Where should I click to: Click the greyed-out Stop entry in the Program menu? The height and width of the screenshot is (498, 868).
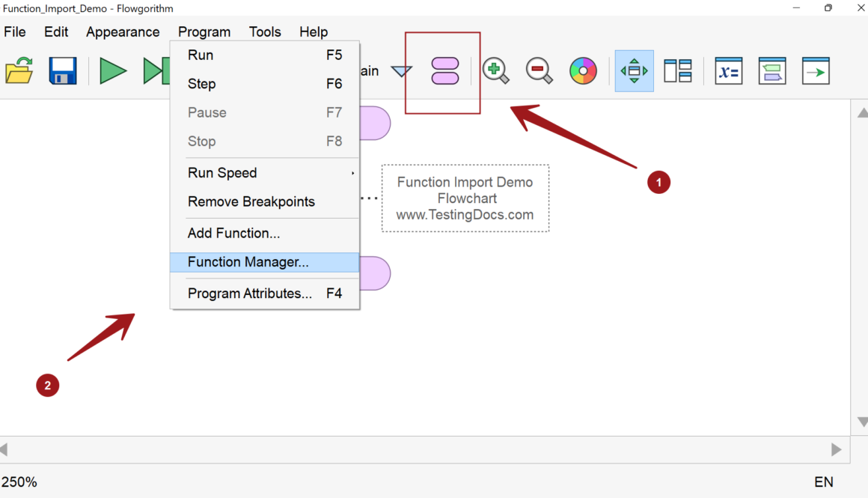point(265,142)
